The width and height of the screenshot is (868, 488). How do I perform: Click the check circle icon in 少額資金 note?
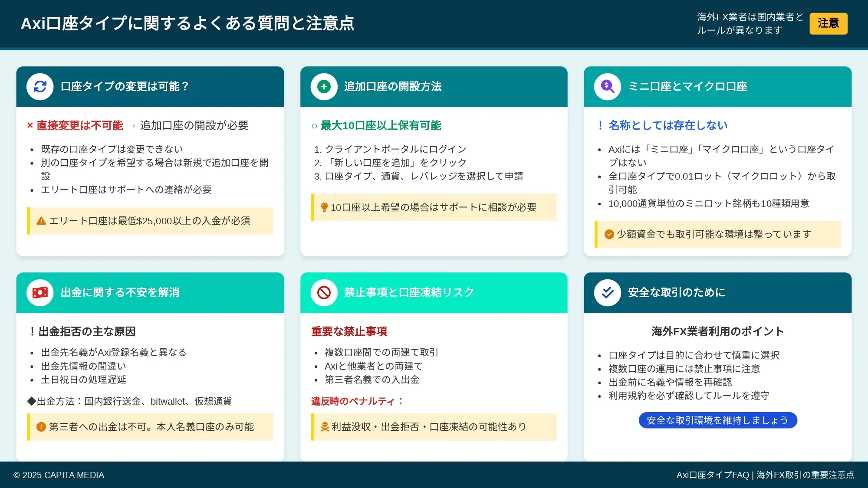coord(609,234)
